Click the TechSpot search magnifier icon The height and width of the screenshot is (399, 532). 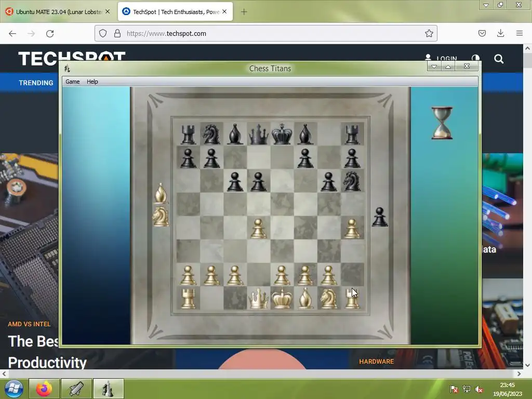tap(499, 59)
